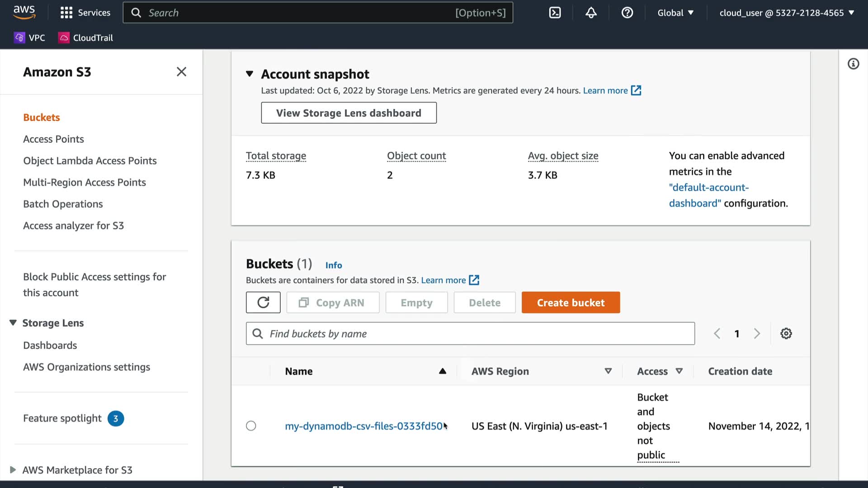Open my-dynamodb-csv-files-0333fd50 bucket link
The image size is (868, 488).
point(363,426)
